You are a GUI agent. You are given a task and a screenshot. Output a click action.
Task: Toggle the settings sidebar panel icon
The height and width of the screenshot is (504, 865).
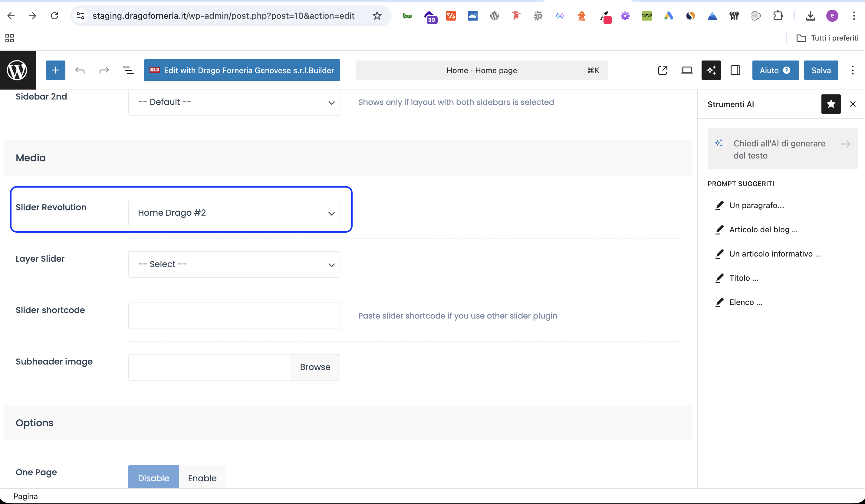(x=735, y=70)
